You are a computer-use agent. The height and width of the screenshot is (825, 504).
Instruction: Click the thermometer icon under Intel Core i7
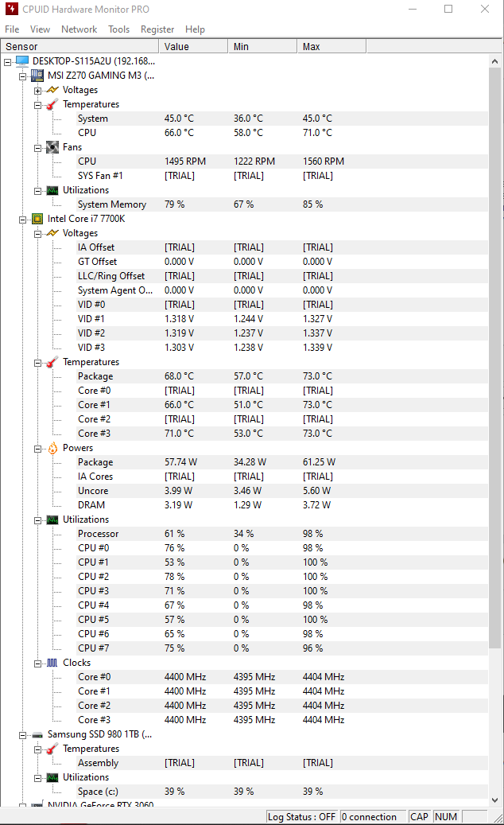(52, 362)
